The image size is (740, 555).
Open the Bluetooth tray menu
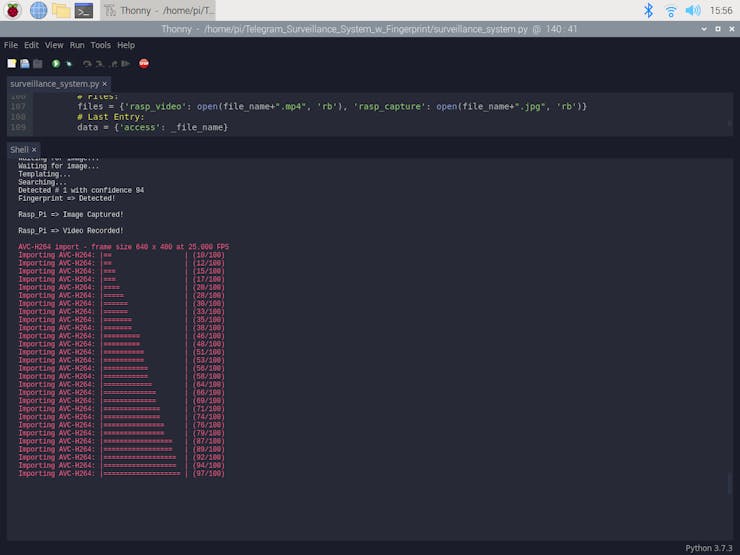point(648,10)
